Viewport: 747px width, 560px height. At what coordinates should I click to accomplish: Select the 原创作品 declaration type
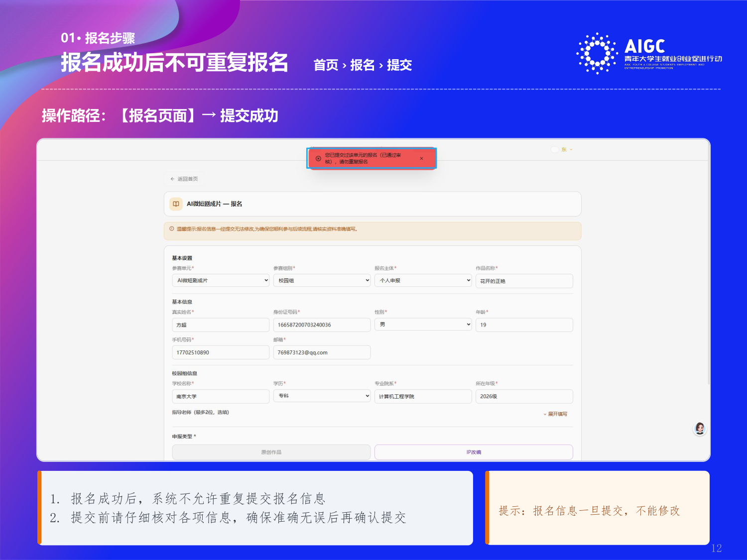tap(271, 452)
